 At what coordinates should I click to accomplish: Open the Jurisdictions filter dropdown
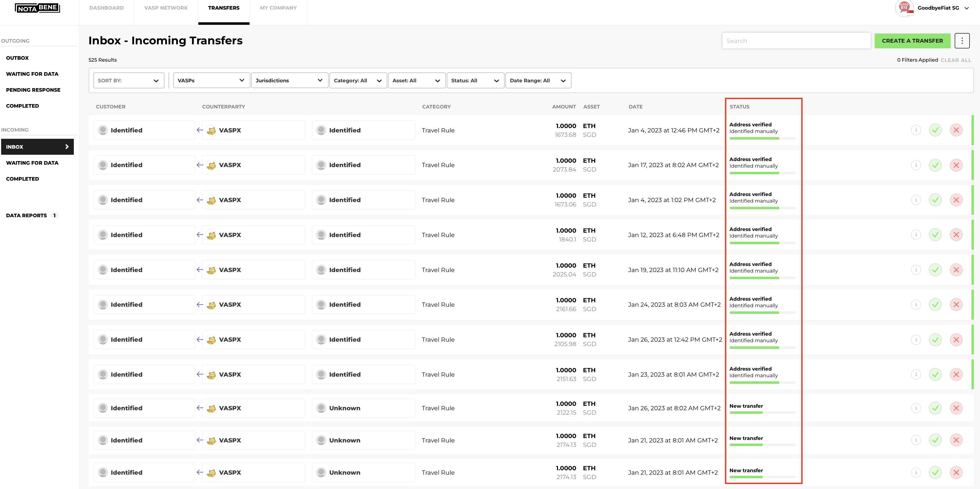tap(289, 81)
